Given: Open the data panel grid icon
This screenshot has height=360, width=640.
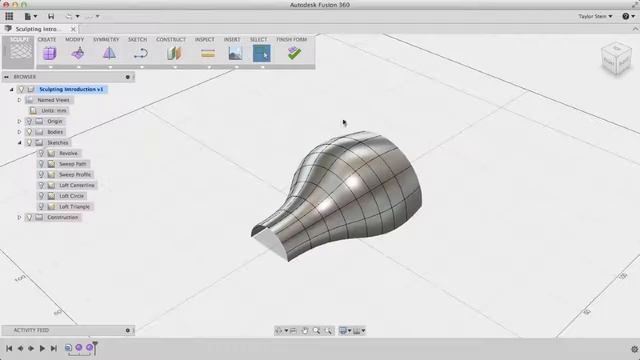Looking at the screenshot, I should pyautogui.click(x=9, y=16).
